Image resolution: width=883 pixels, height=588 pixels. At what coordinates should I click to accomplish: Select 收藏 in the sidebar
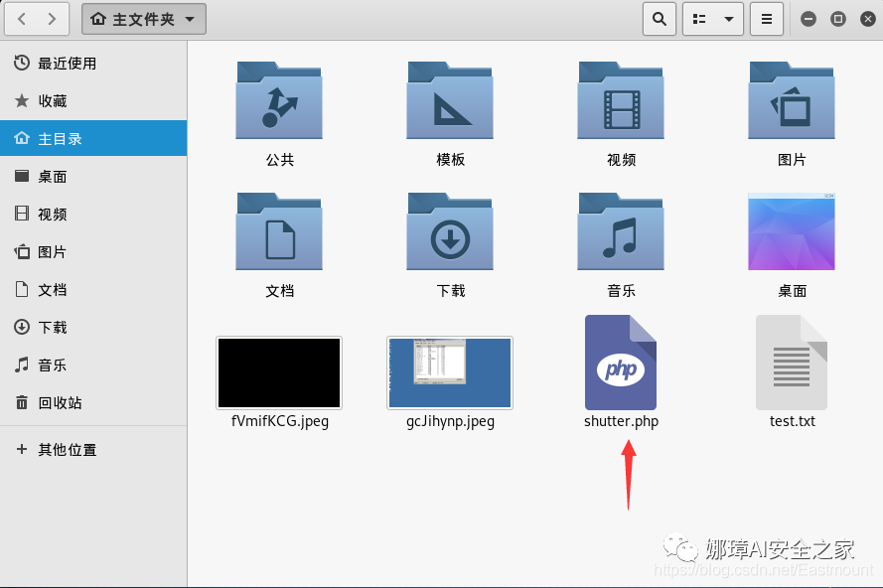93,101
